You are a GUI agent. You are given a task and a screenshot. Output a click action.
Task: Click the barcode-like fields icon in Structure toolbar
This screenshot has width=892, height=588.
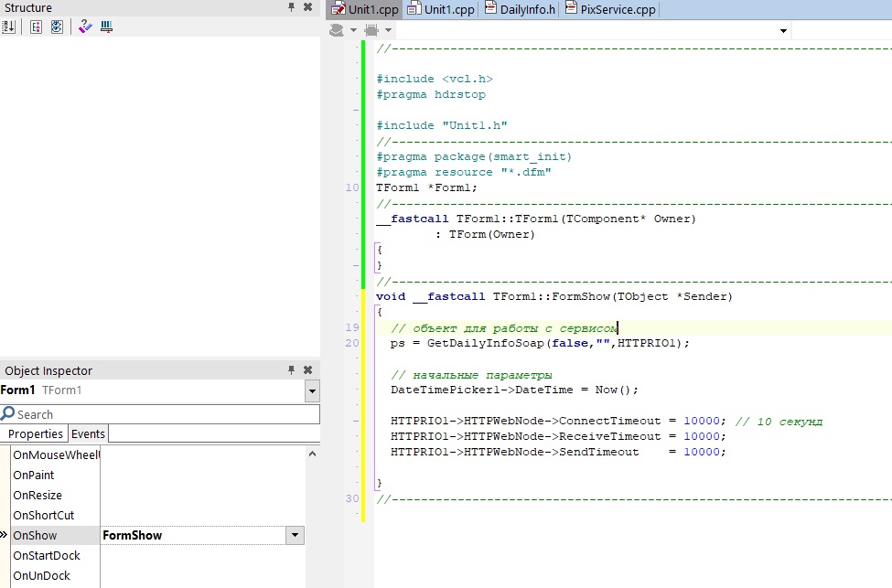pos(106,27)
